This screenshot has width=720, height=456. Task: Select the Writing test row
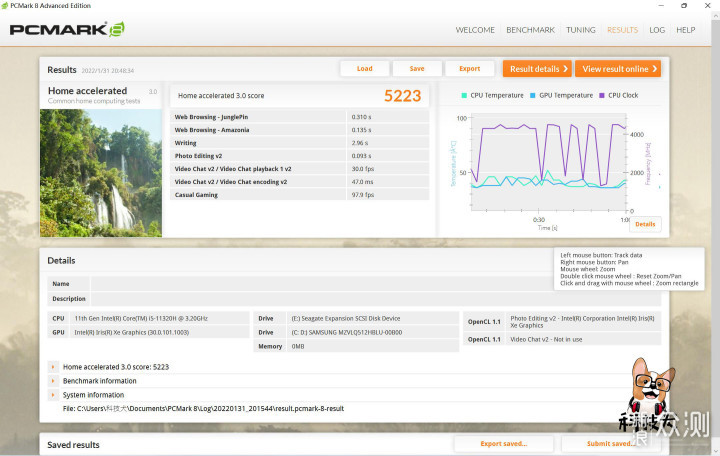(x=299, y=143)
